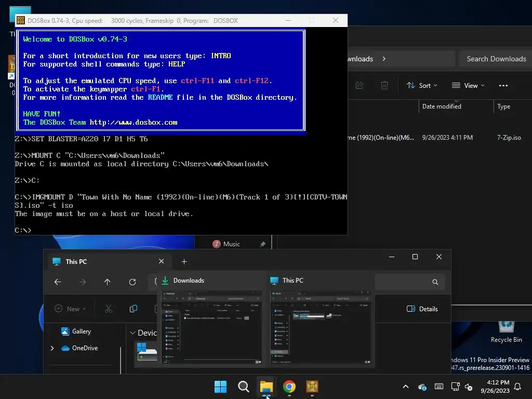This screenshot has width=532, height=399.
Task: Go up one folder in This PC window
Action: 107,282
